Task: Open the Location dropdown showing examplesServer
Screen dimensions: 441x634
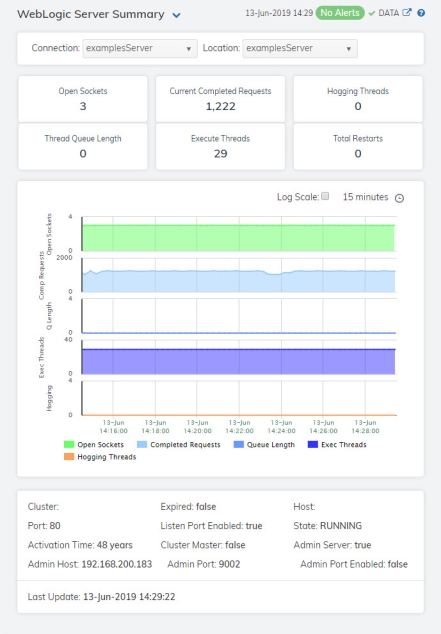Action: (x=300, y=48)
